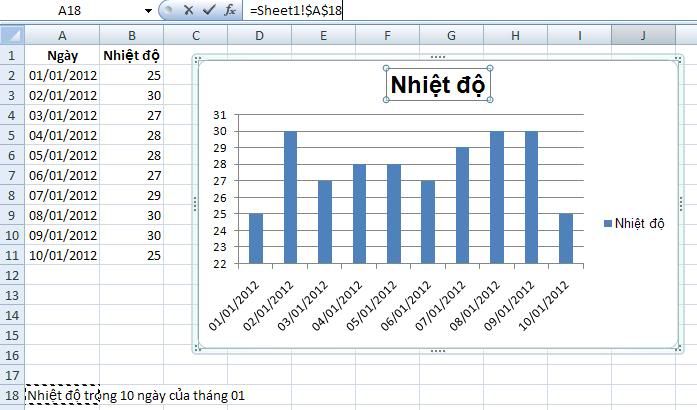The height and width of the screenshot is (410, 697).
Task: Click the Select All corner box
Action: point(11,36)
